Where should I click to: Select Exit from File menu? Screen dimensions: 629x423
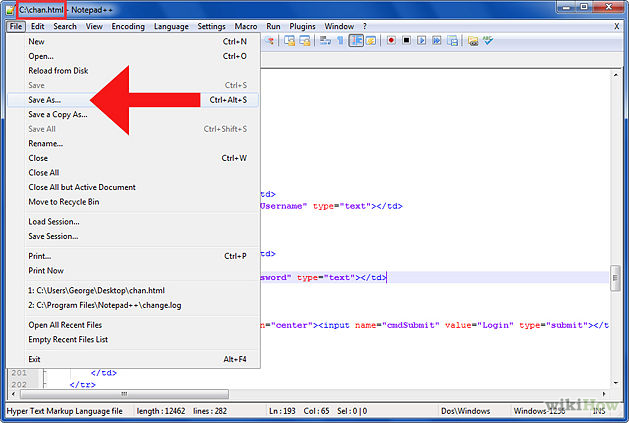[x=133, y=359]
